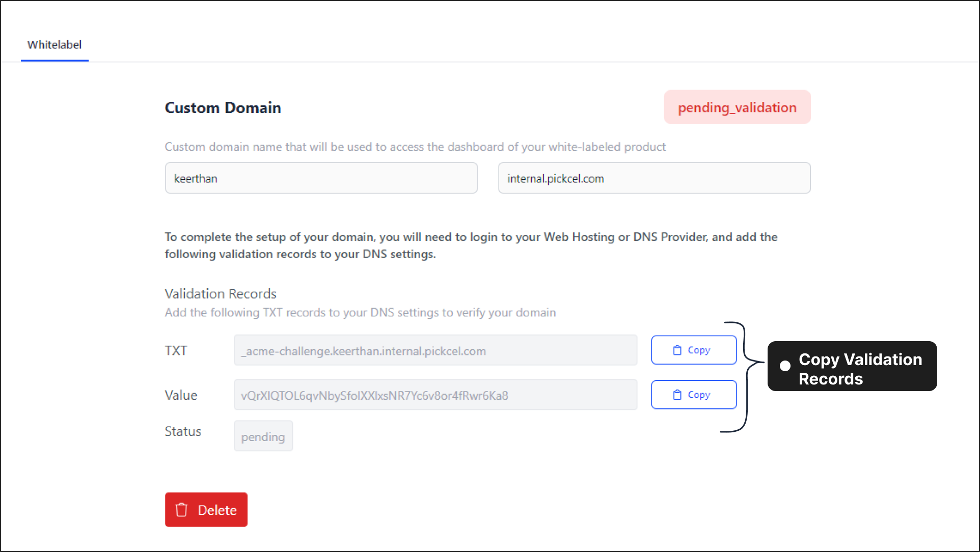Image resolution: width=980 pixels, height=552 pixels.
Task: Click the pending status indicator
Action: pos(263,437)
